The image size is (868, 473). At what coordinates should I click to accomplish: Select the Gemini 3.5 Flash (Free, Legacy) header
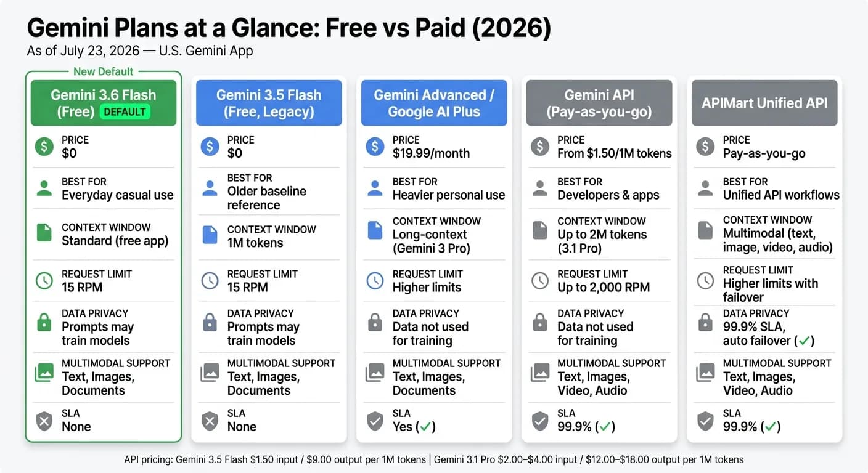(269, 103)
